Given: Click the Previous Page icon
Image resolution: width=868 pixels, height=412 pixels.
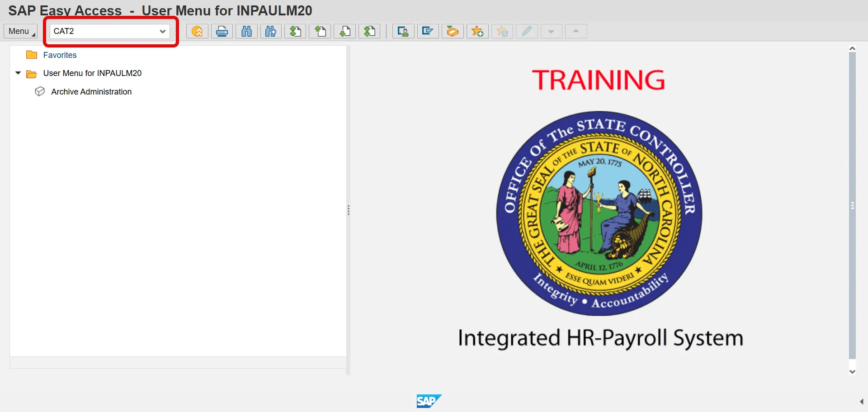Looking at the screenshot, I should pyautogui.click(x=320, y=31).
